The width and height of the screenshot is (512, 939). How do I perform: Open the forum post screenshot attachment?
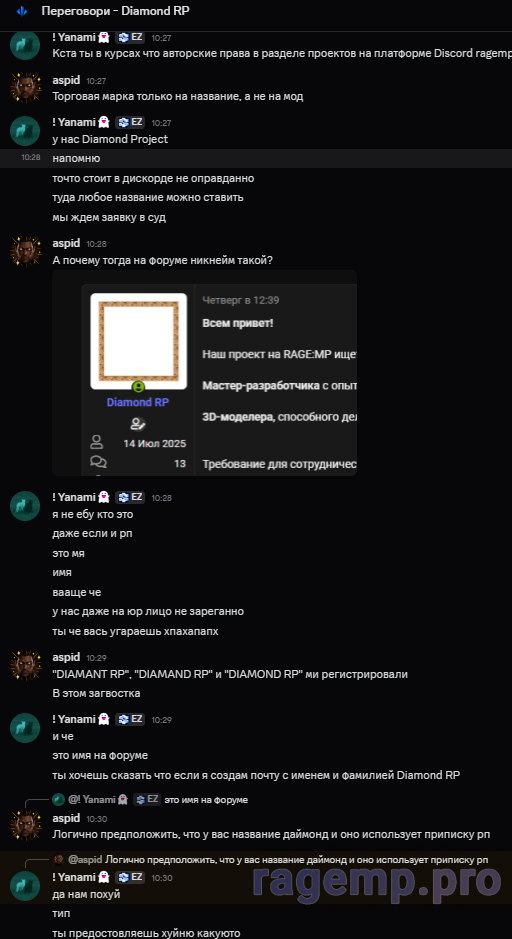[x=205, y=372]
